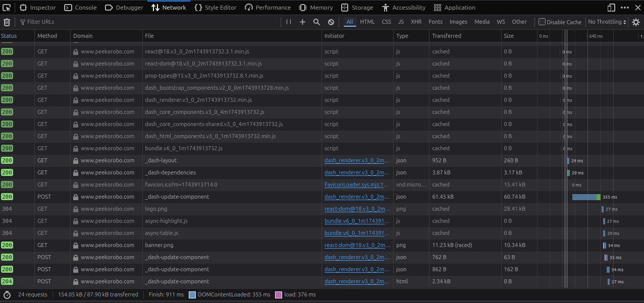Image resolution: width=644 pixels, height=303 pixels.
Task: Open initiator link for async-highlight.js row
Action: (357, 221)
